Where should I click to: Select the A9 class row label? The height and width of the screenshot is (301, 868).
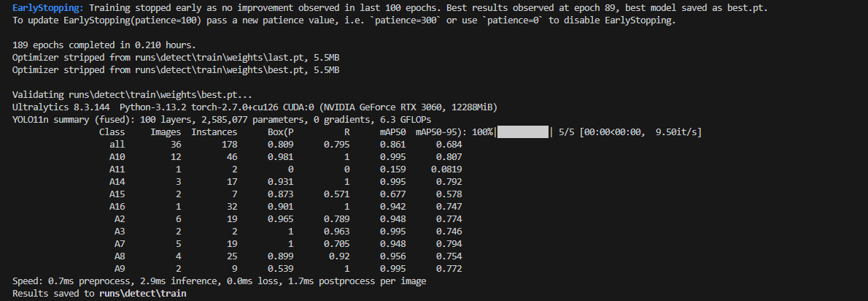pyautogui.click(x=120, y=269)
